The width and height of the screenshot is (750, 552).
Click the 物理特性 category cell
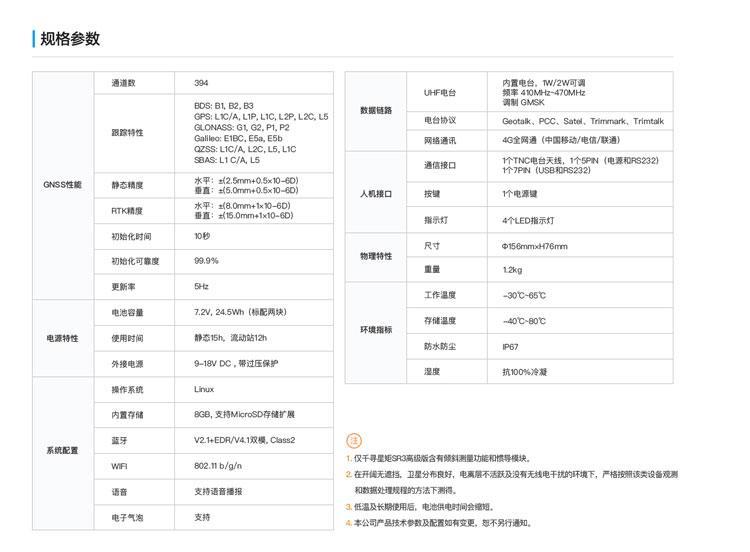pos(376,256)
